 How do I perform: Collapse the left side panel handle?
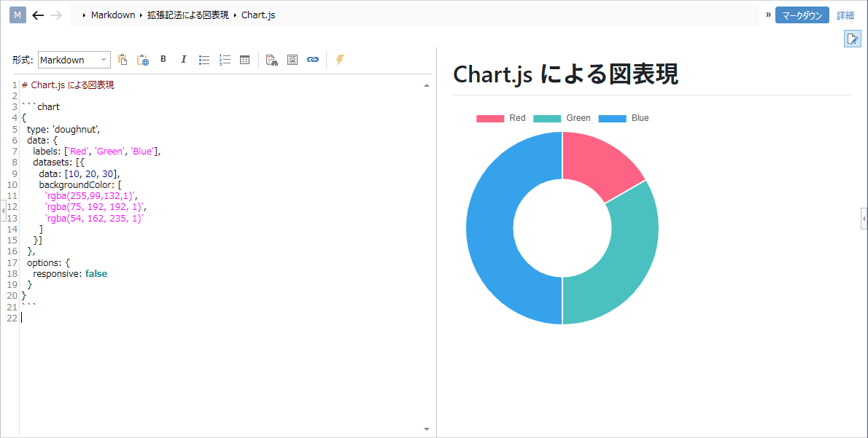(4, 211)
